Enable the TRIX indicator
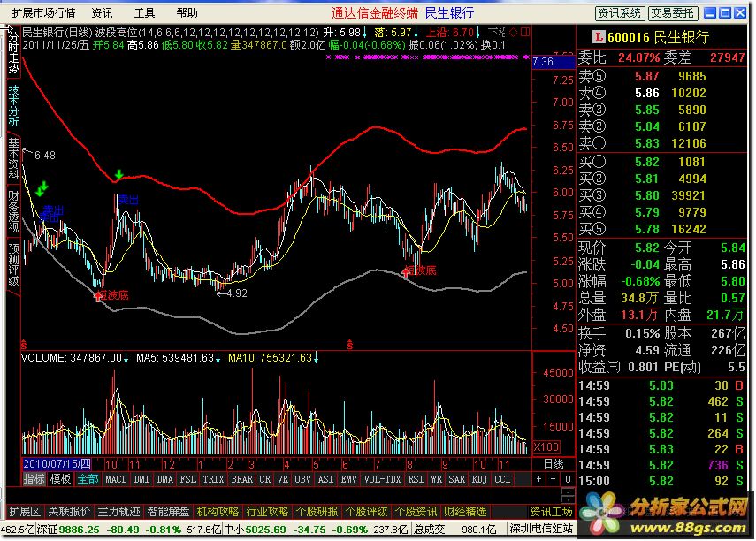 [213, 479]
